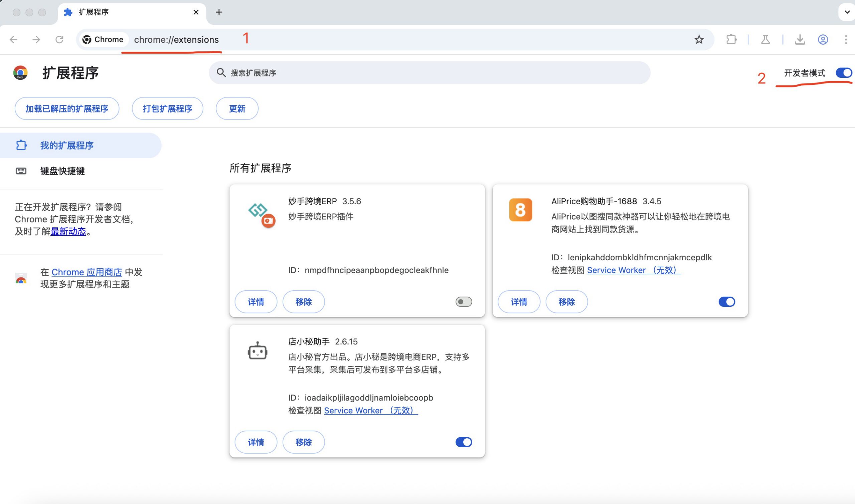Click the 开发者模式 label
The height and width of the screenshot is (504, 855).
click(804, 73)
